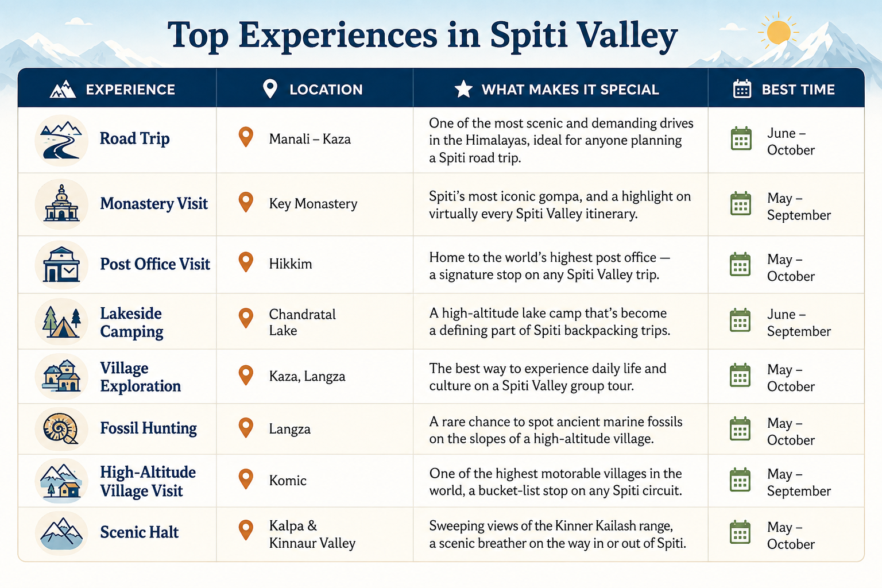This screenshot has width=882, height=588.
Task: Select the post office icon
Action: click(x=61, y=264)
